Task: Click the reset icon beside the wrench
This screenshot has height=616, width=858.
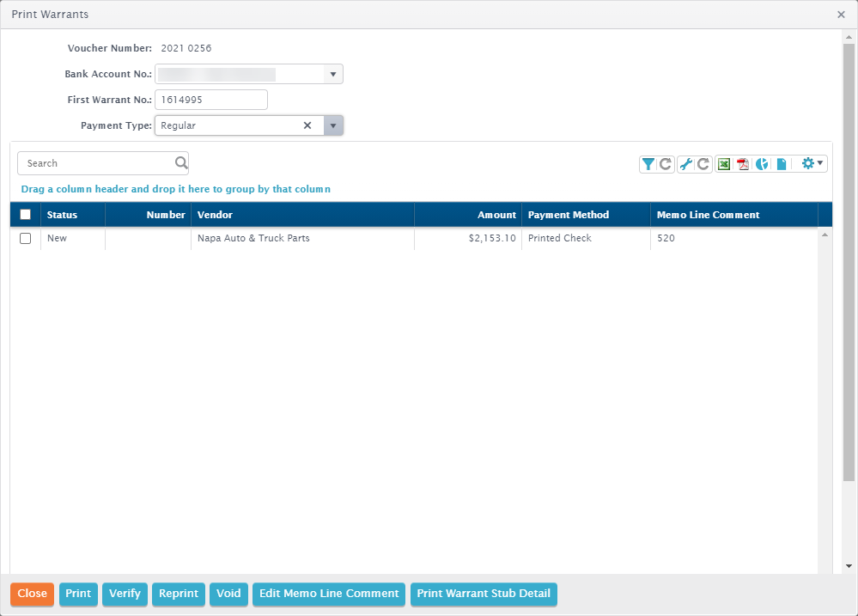Action: 703,164
